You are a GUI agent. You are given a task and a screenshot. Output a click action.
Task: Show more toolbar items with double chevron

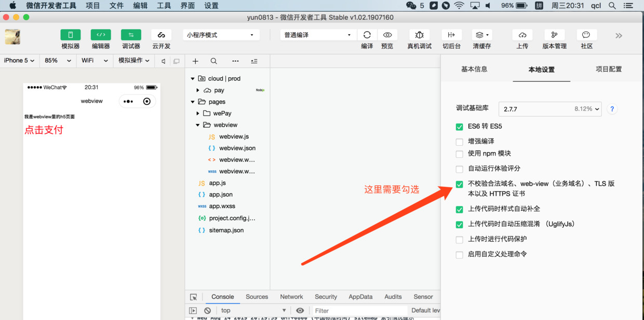[x=619, y=36]
